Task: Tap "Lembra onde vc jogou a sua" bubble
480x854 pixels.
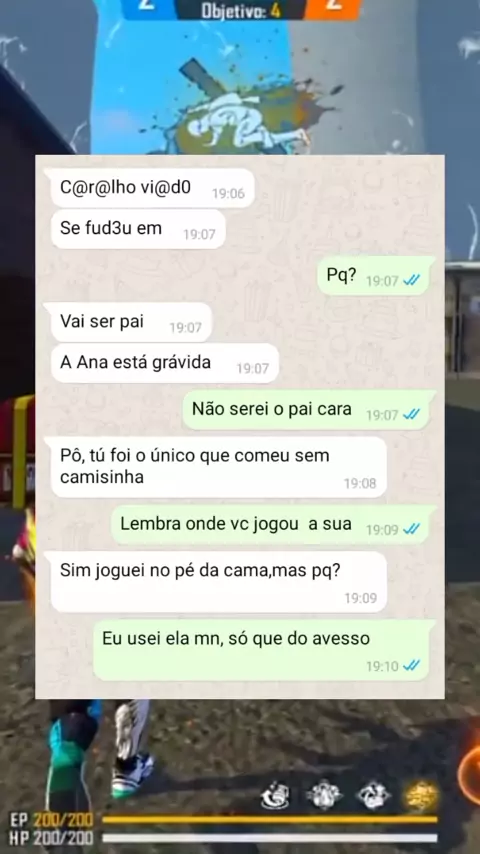Action: tap(270, 524)
